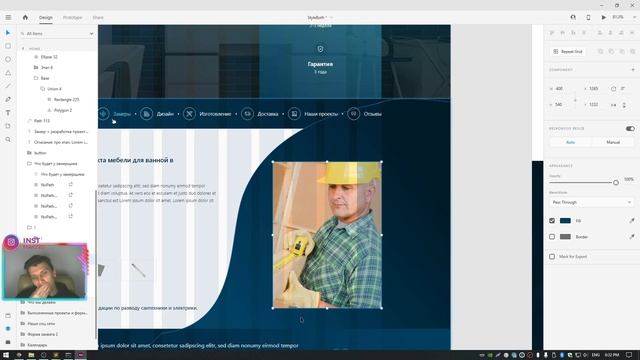Add a component with plus icon
Screen dimensions: 640x360
(x=633, y=70)
